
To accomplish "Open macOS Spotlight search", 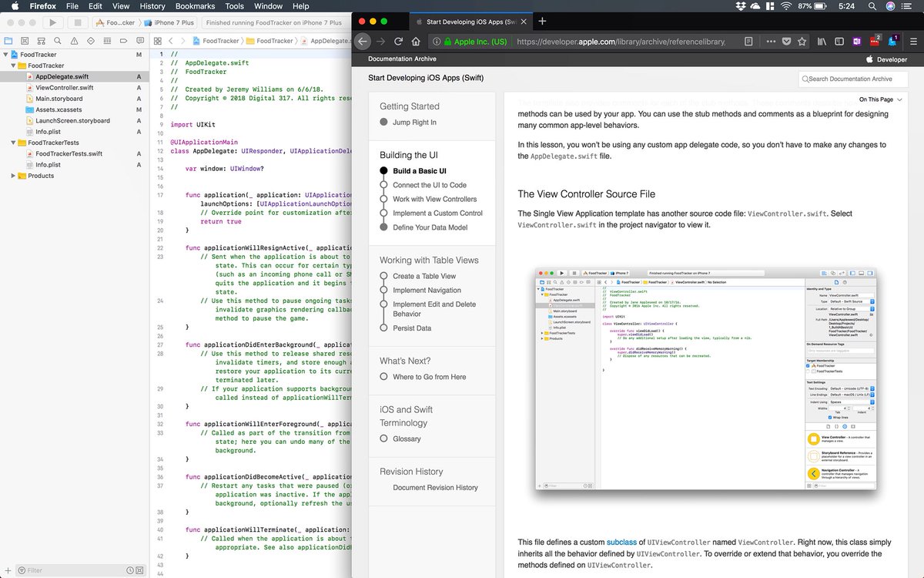I will click(872, 6).
